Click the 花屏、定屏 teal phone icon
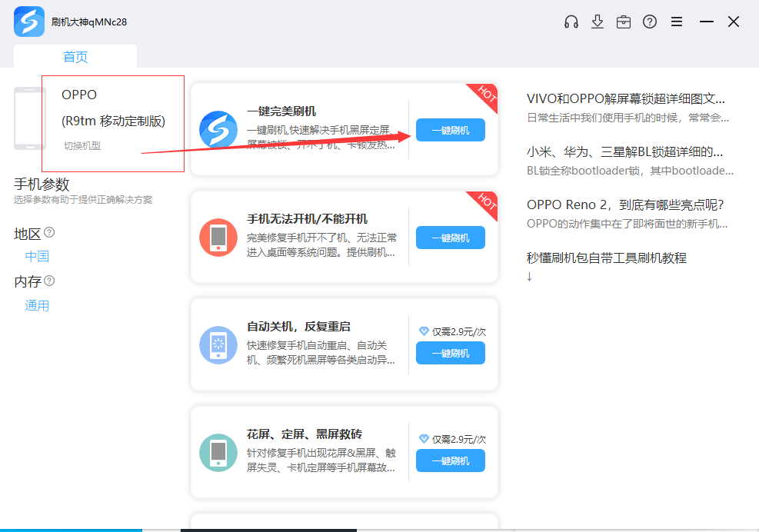Screen dimensions: 759x532 (x=218, y=453)
